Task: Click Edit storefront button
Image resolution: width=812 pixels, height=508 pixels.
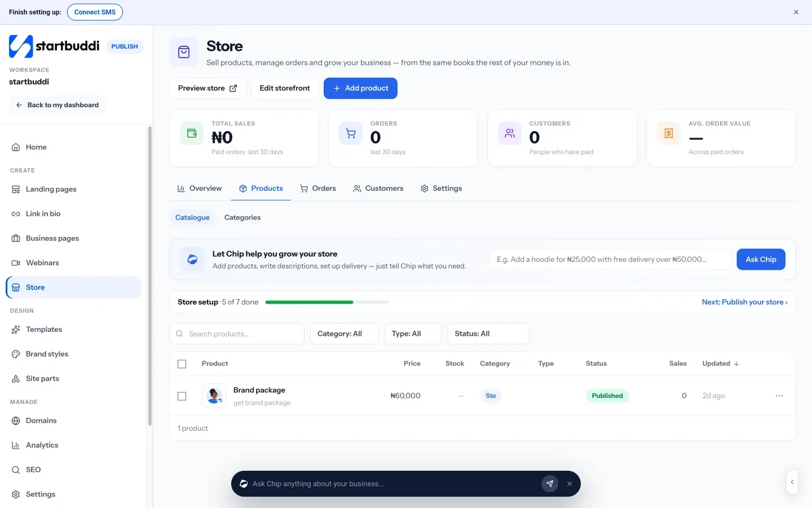Action: pyautogui.click(x=285, y=88)
